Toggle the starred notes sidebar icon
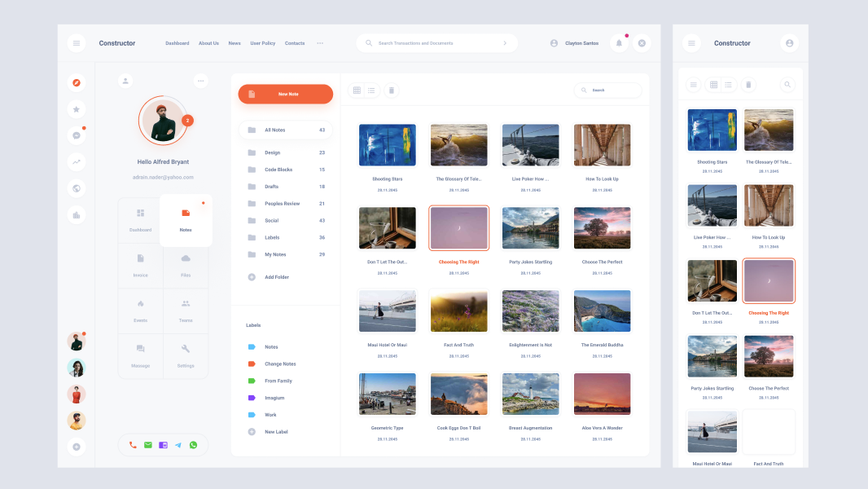 [76, 108]
